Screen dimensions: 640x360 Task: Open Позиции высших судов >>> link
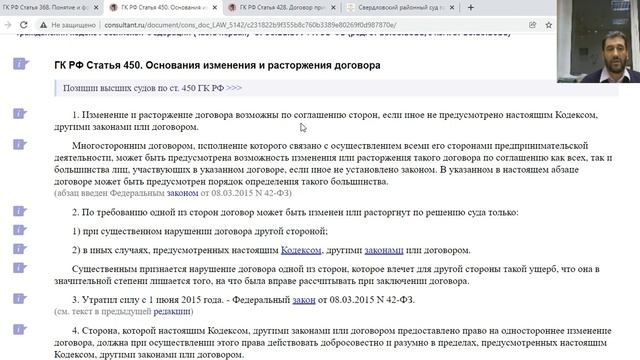[x=153, y=88]
